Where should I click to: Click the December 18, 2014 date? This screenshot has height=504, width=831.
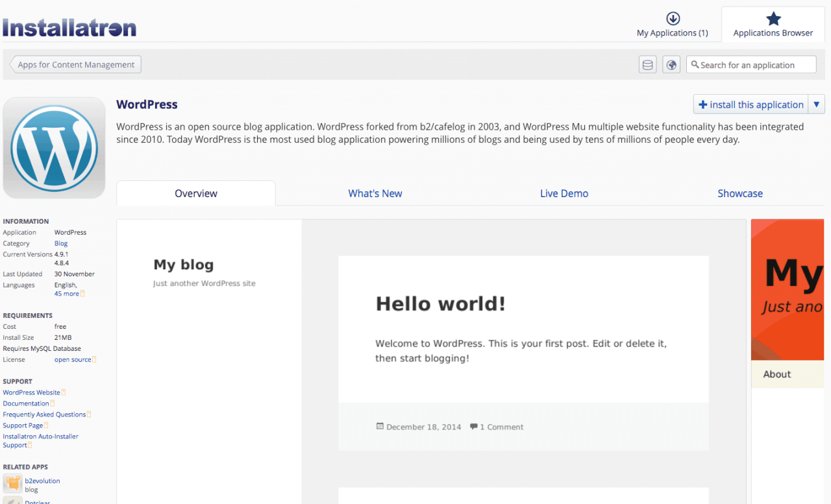click(423, 427)
